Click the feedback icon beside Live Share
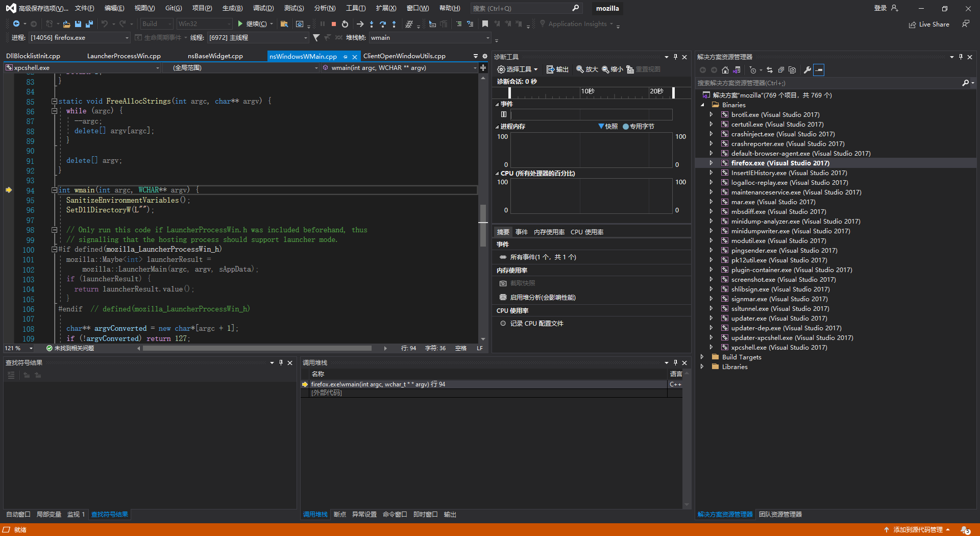The image size is (980, 536). pyautogui.click(x=966, y=24)
